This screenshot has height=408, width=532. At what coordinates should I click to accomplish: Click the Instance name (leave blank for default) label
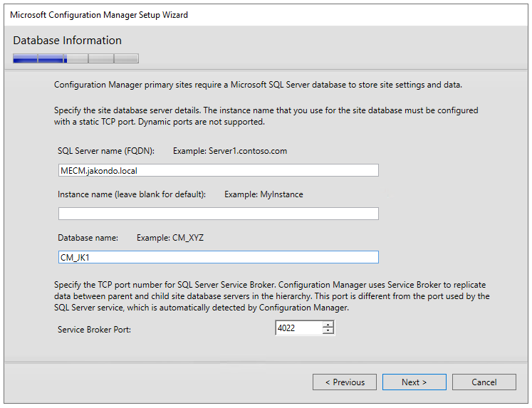coord(132,194)
